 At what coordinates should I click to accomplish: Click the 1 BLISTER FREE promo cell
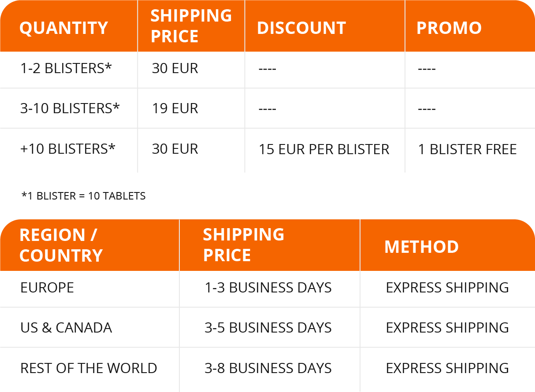[x=467, y=149]
